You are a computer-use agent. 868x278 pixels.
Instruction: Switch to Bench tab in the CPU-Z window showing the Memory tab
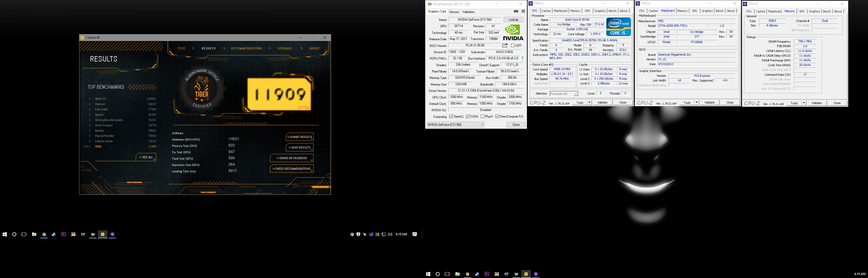[x=826, y=11]
